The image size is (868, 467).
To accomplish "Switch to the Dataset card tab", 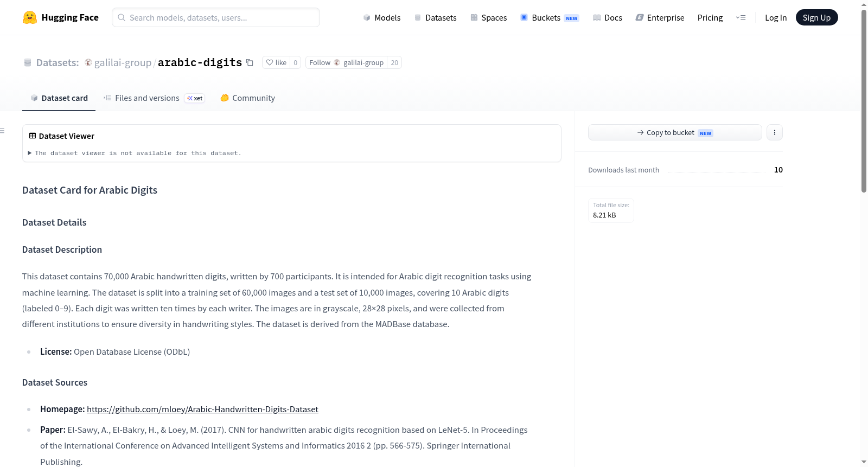I will pyautogui.click(x=59, y=98).
